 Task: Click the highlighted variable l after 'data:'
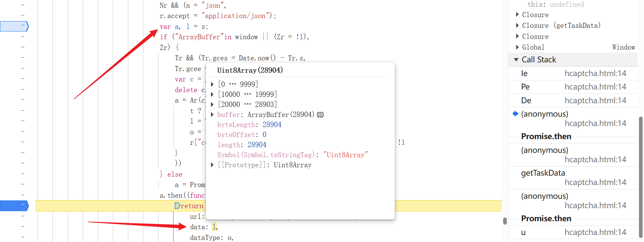point(214,227)
